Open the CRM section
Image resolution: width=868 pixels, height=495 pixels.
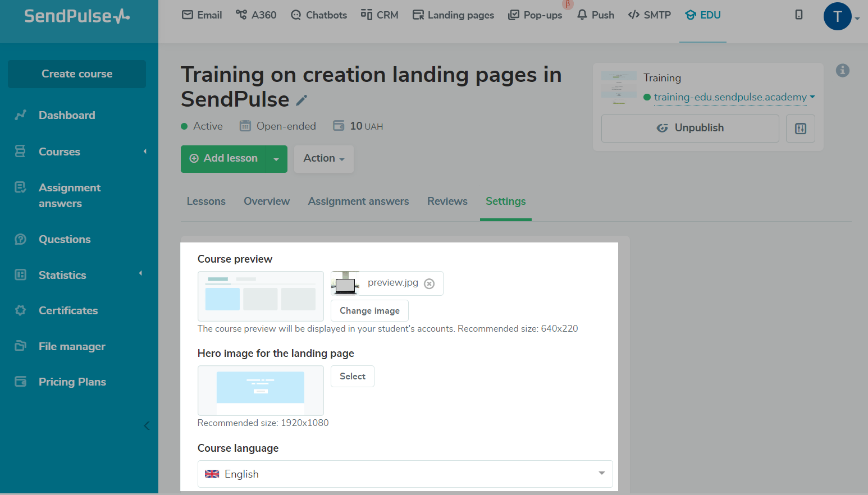click(x=380, y=15)
